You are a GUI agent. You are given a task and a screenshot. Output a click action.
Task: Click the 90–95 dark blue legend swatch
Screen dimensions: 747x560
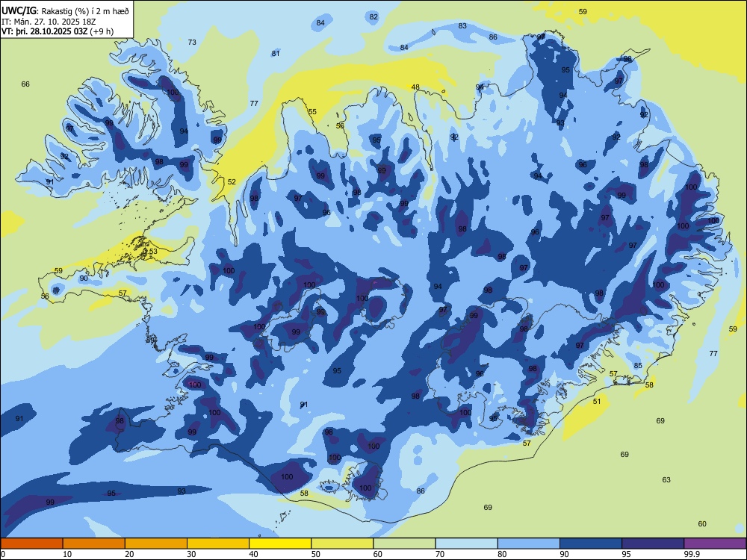coord(591,544)
